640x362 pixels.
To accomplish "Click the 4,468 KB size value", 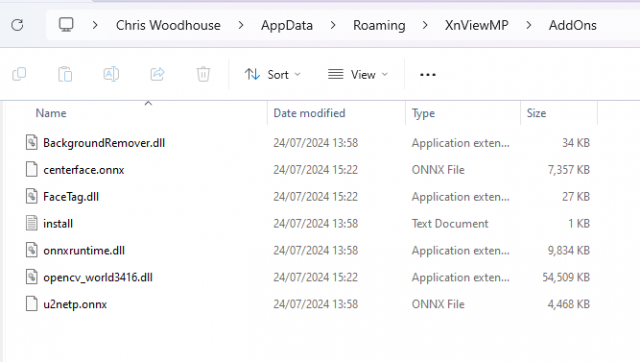I will [569, 304].
